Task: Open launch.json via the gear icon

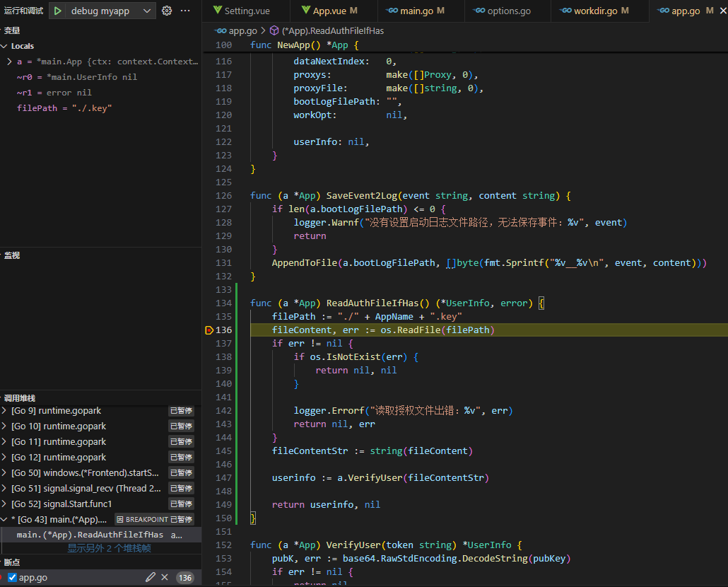Action: pos(167,11)
